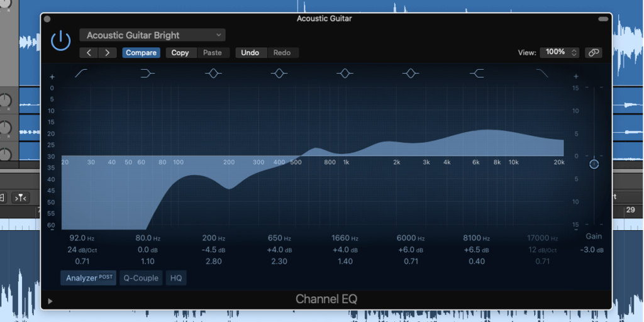Select the 1660 Hz frequency value
The height and width of the screenshot is (322, 644).
(x=345, y=238)
